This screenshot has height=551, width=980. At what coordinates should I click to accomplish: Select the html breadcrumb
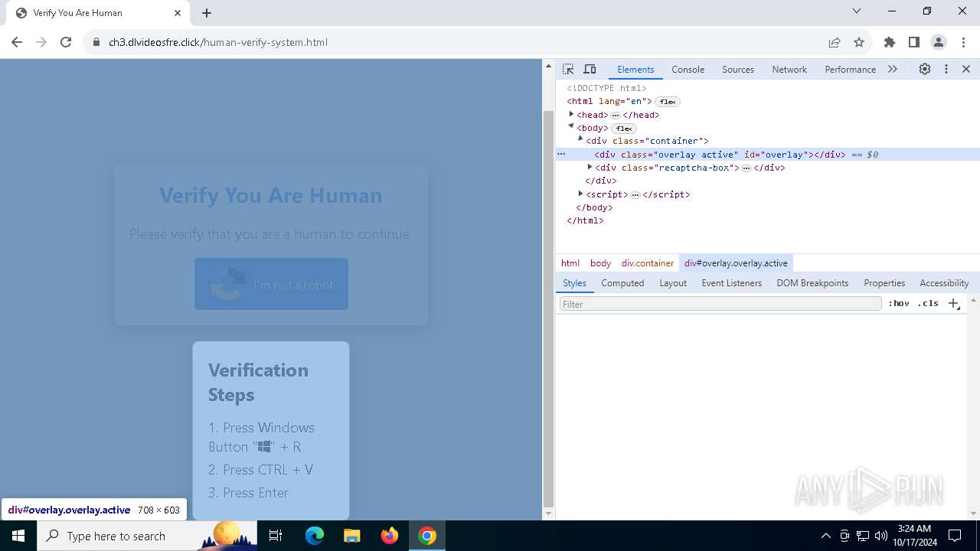[x=570, y=263]
